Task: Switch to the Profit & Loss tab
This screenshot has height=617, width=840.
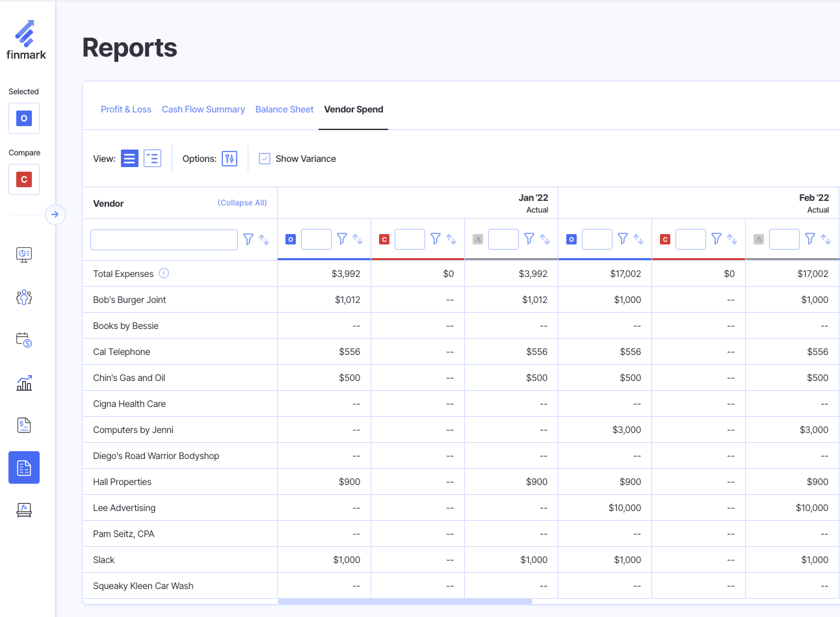Action: (x=126, y=109)
